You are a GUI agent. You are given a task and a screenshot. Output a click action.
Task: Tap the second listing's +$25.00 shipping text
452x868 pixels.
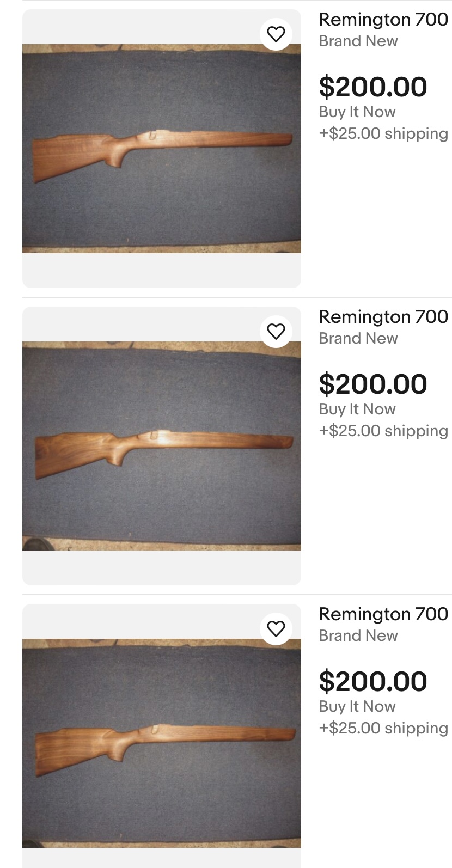click(x=383, y=431)
